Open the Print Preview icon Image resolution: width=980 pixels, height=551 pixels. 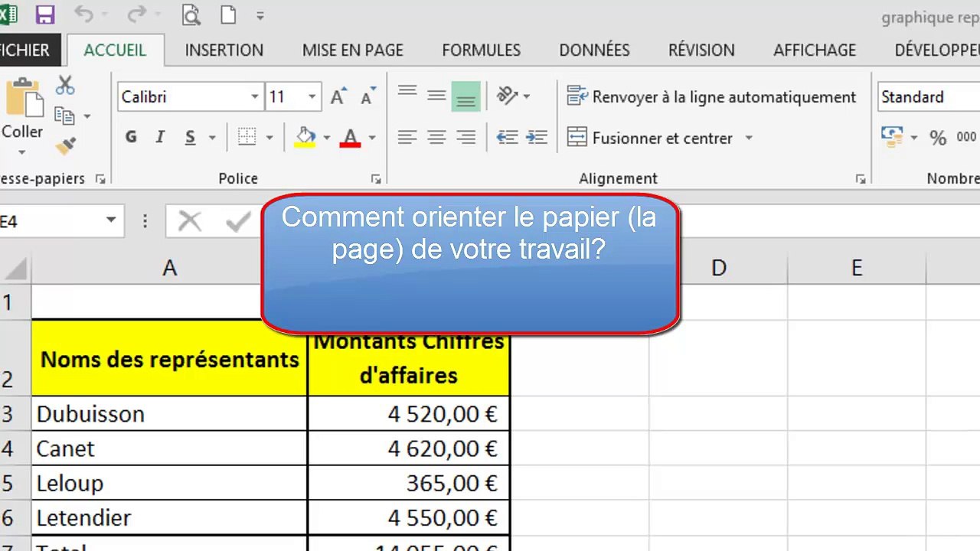pos(191,15)
